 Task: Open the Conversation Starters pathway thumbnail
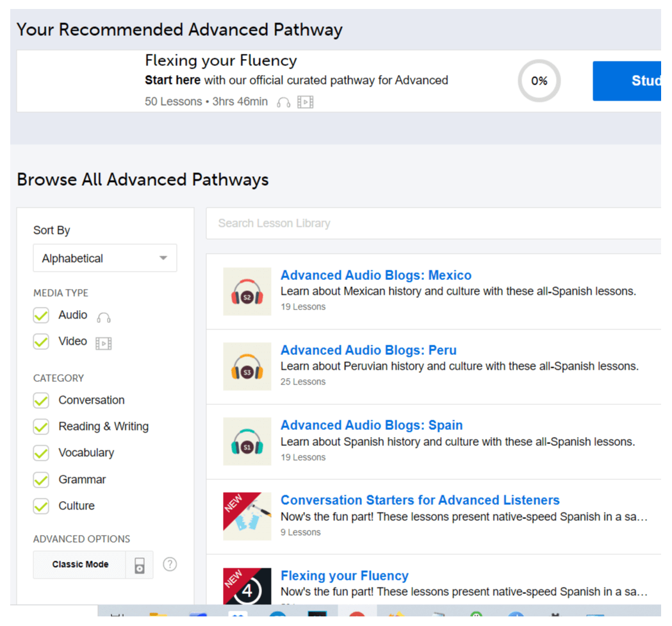247,516
